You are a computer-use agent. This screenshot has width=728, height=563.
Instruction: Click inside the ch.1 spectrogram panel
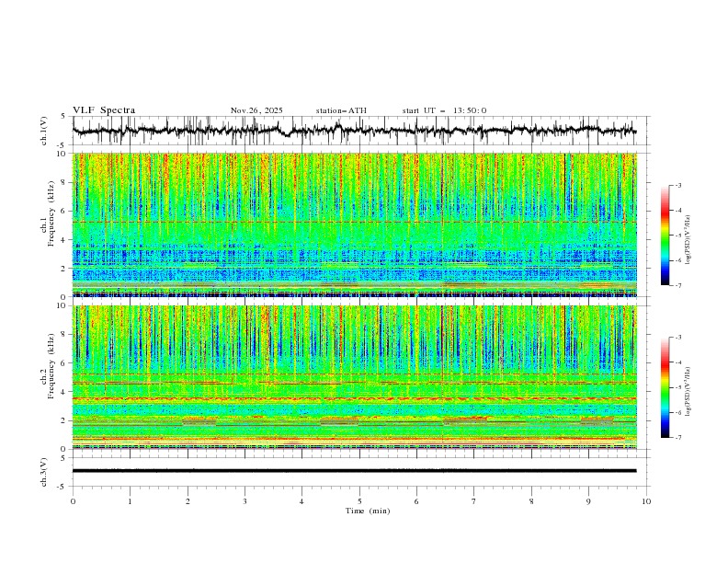point(355,224)
